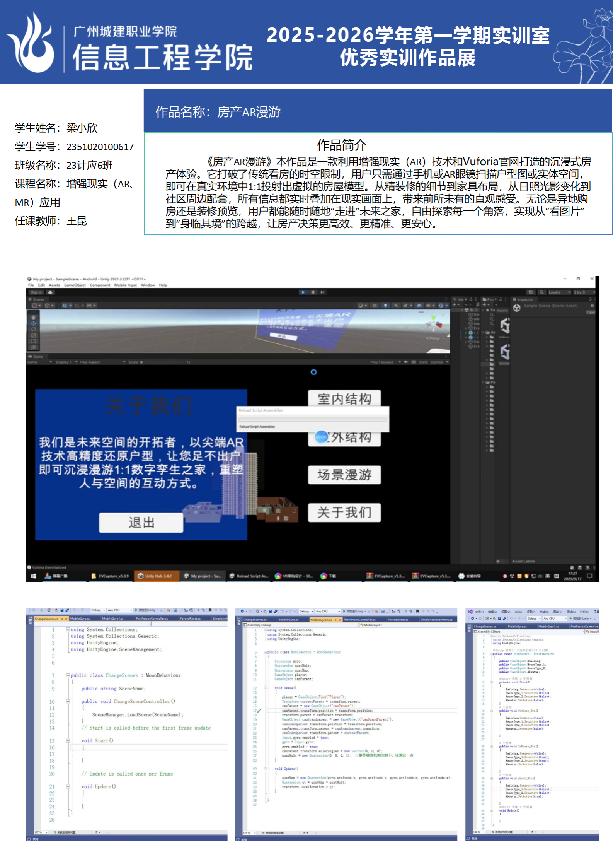Open Unity Hub from the taskbar
This screenshot has width=613, height=868.
[x=157, y=576]
